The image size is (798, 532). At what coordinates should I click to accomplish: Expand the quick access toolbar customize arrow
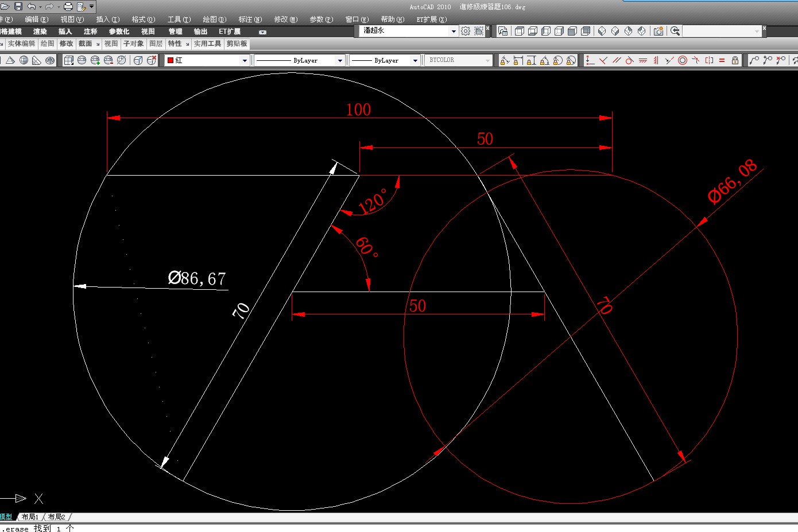click(x=91, y=7)
